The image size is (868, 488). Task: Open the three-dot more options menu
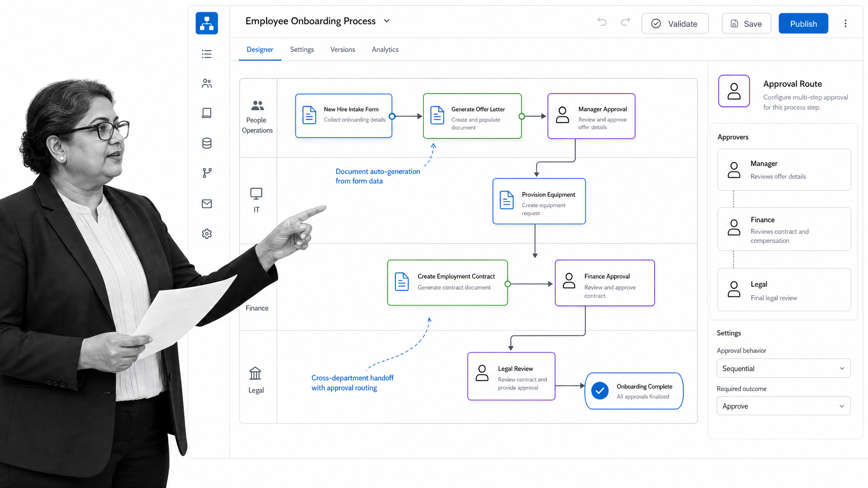coord(846,23)
